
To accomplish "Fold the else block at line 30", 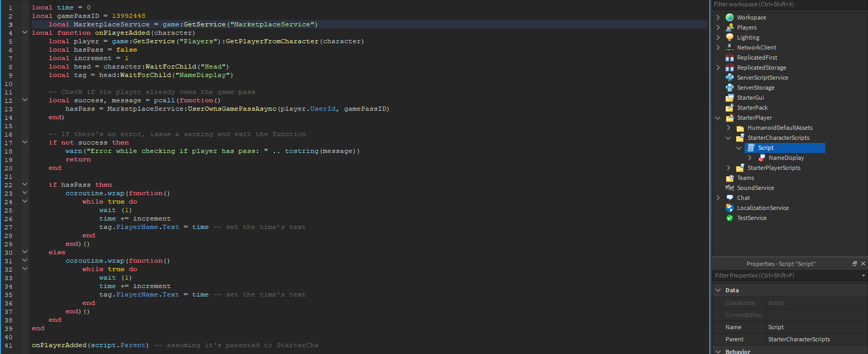I will coord(24,252).
